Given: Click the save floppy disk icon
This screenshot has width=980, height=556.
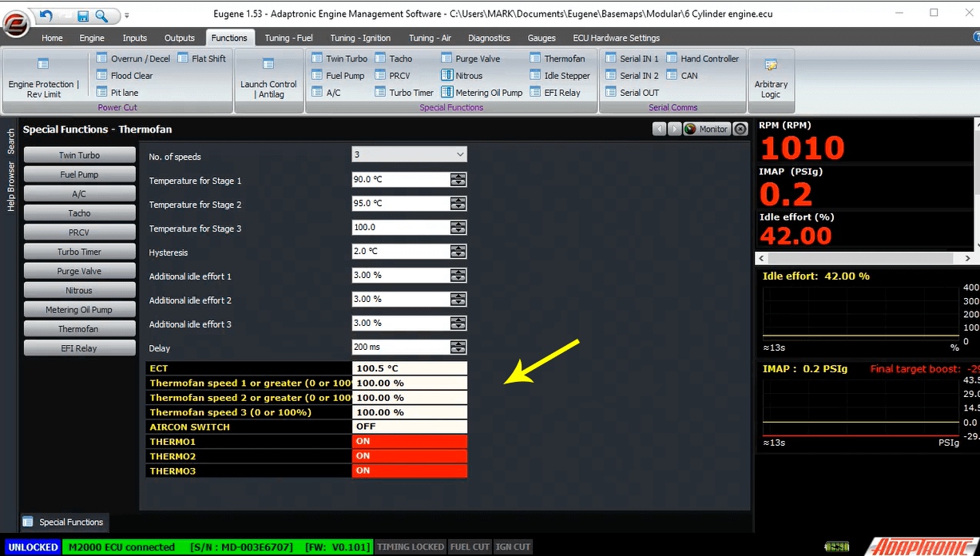Looking at the screenshot, I should (x=83, y=15).
